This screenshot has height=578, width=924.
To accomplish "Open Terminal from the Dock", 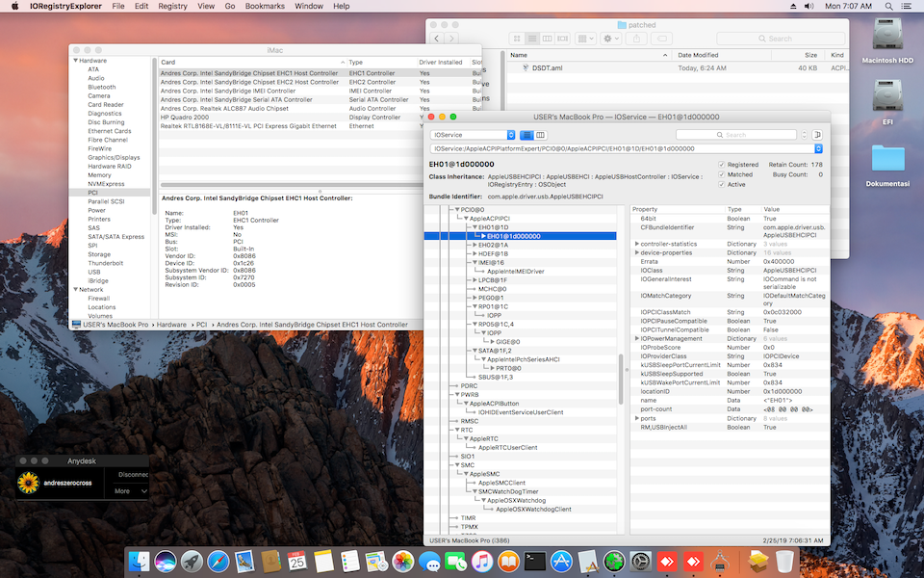I will (x=535, y=562).
